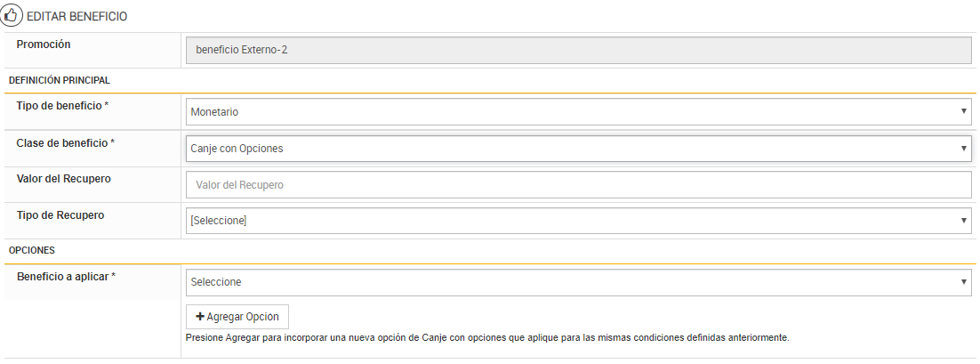Click the Beneficio a aplicar dropdown arrow
Image resolution: width=980 pixels, height=364 pixels.
pos(963,282)
